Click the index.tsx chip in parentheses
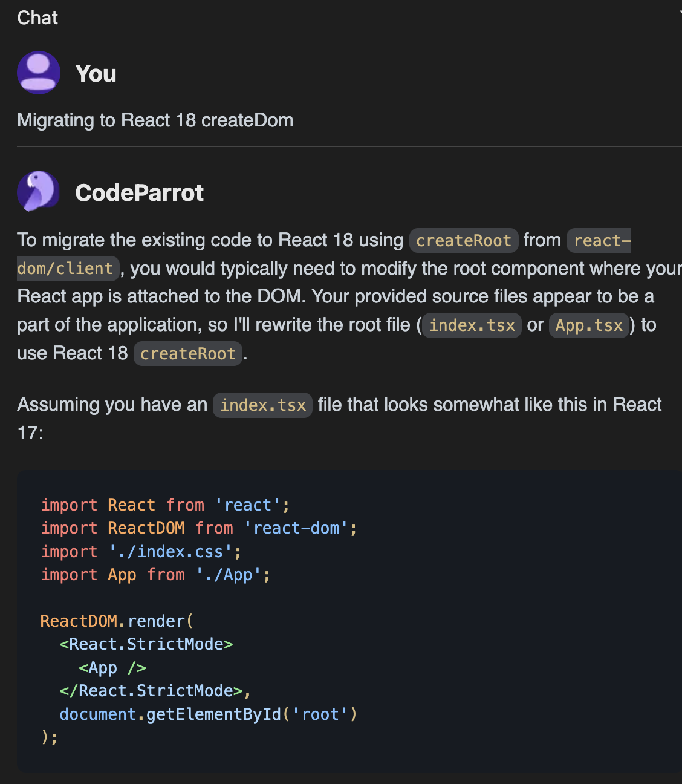 pos(472,325)
